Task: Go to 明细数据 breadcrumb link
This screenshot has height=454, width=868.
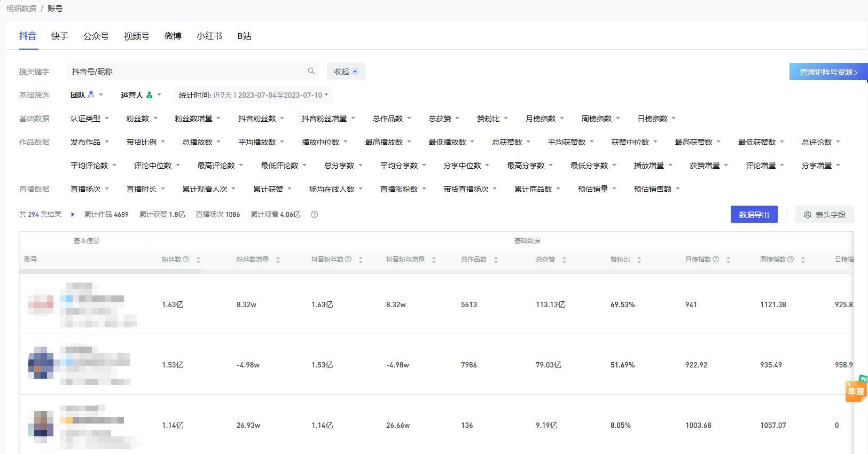Action: click(x=21, y=9)
